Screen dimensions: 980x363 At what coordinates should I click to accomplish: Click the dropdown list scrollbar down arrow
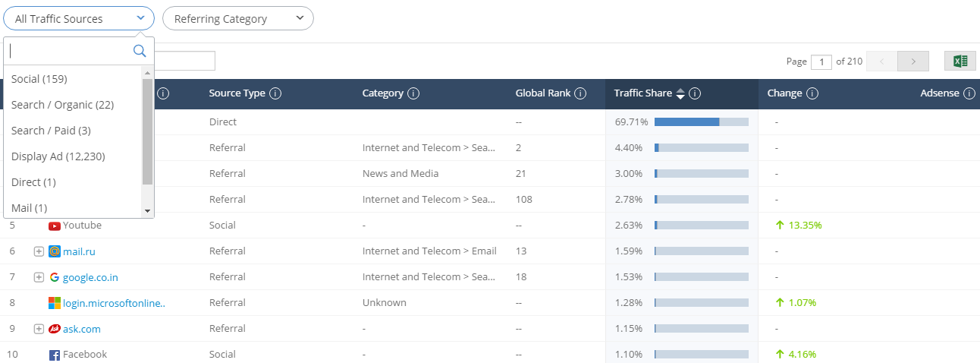pos(148,210)
